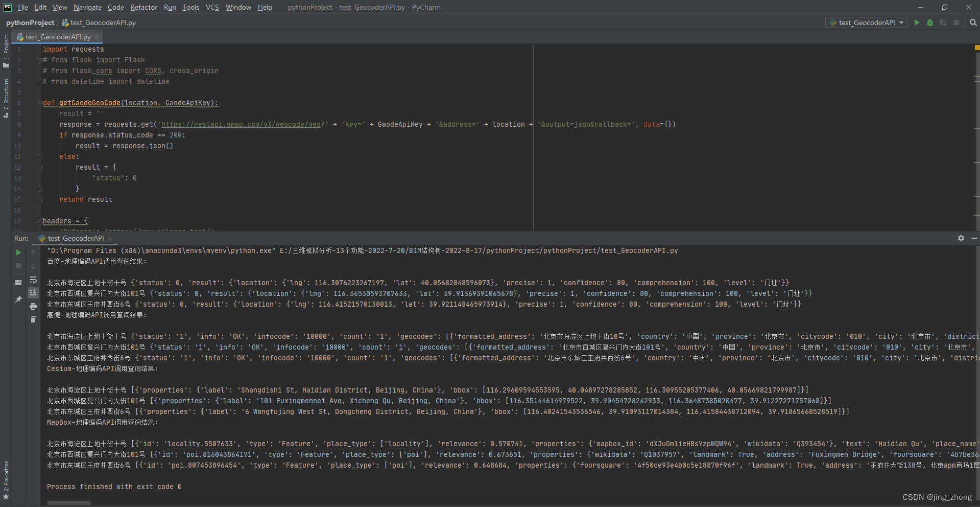Jump up the stack trace

(x=33, y=252)
